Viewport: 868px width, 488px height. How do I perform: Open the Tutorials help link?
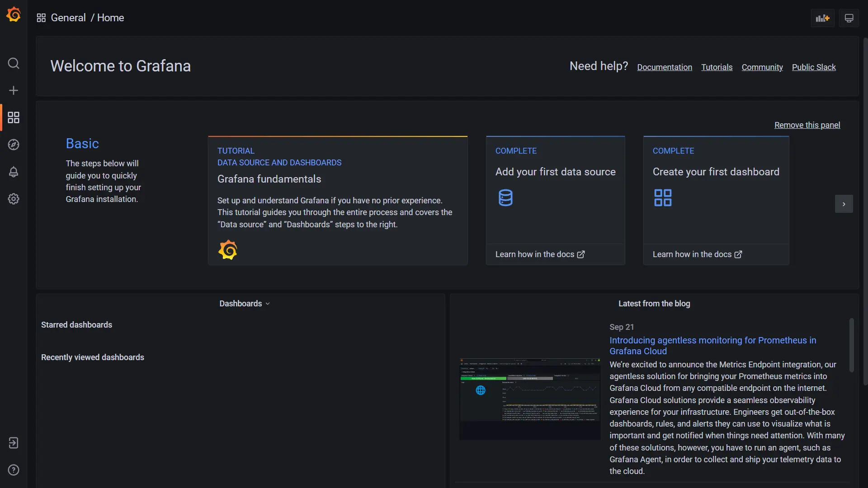point(717,67)
